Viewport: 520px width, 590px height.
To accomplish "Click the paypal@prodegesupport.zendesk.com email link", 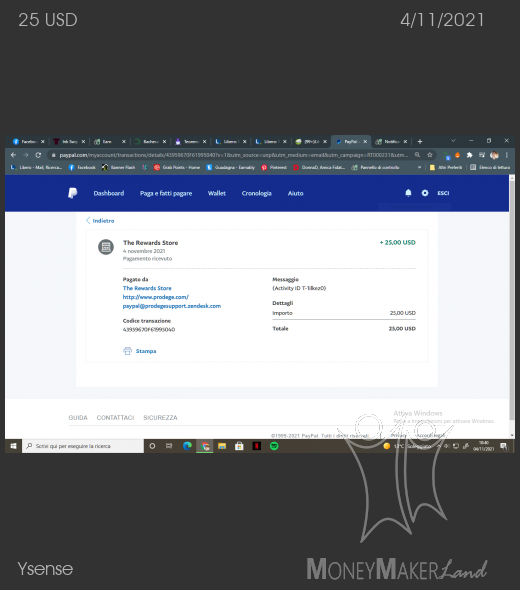I will click(172, 306).
